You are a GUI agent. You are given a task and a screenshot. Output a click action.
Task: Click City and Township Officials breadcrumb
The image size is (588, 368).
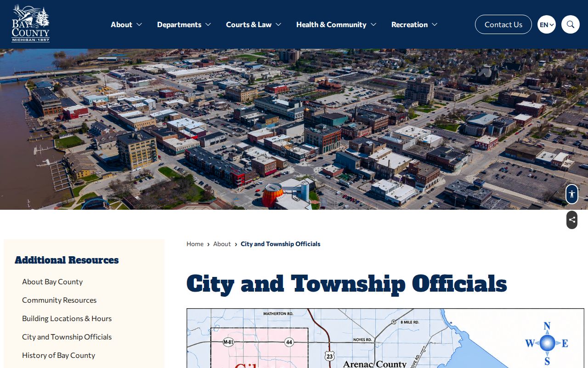(280, 244)
